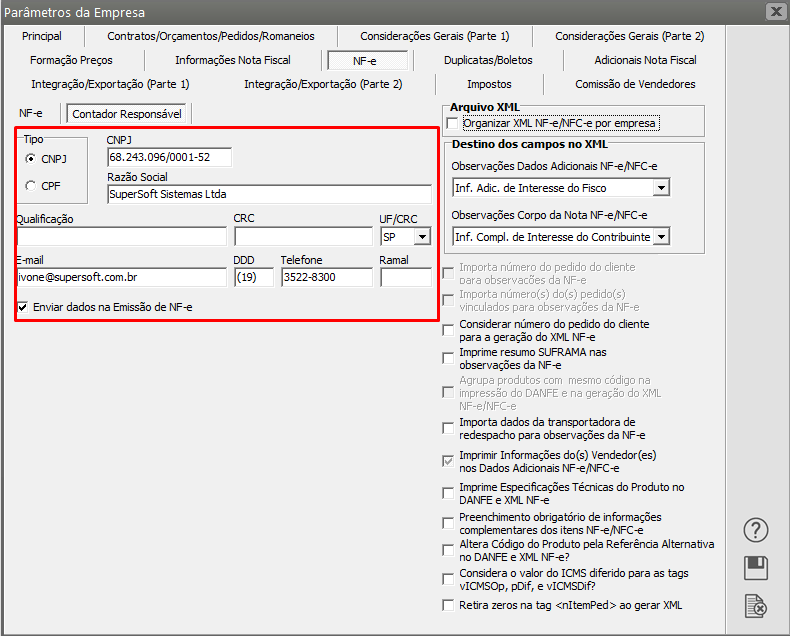The height and width of the screenshot is (636, 790).
Task: Check Imprime resumo SUFRAMA option
Action: [448, 357]
